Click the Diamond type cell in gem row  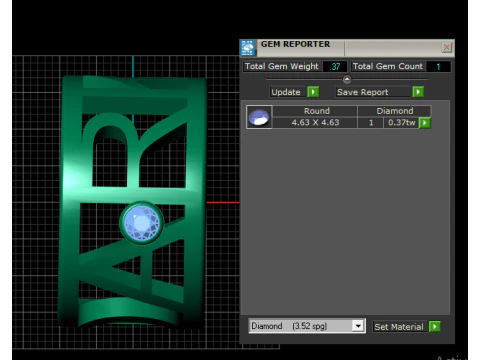click(395, 111)
